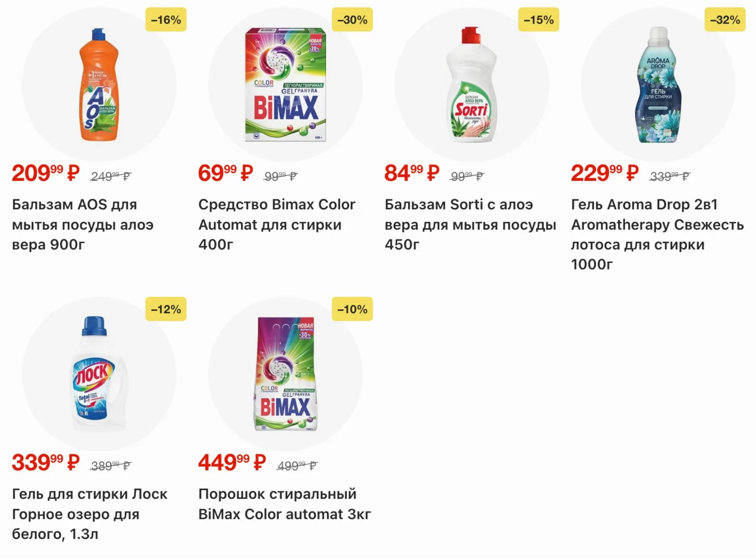Click the −32% discount badge

point(725,20)
